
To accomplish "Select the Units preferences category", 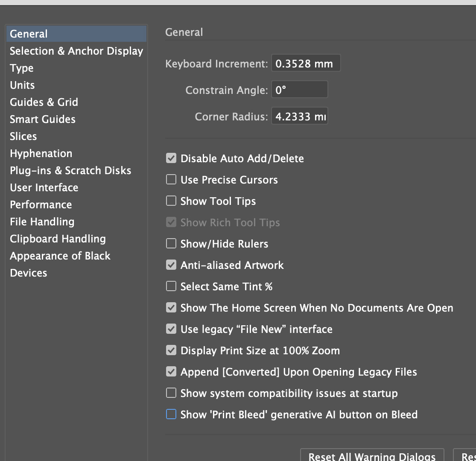I will coord(22,85).
